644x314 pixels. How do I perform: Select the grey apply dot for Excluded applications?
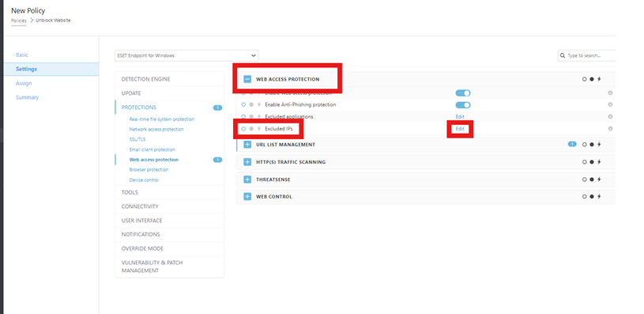coord(251,117)
